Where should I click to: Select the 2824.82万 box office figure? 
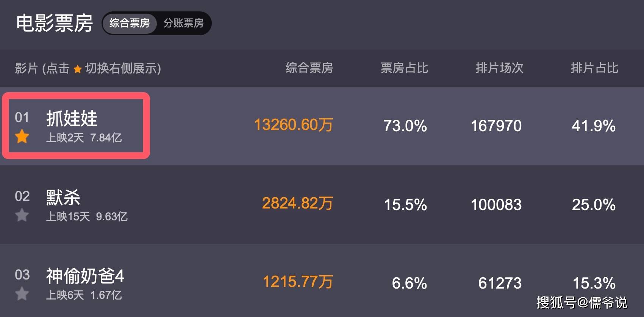click(x=297, y=204)
